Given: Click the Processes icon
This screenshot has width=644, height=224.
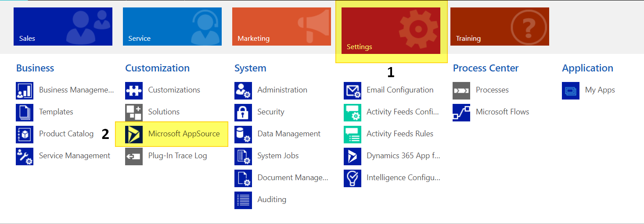Looking at the screenshot, I should 461,91.
